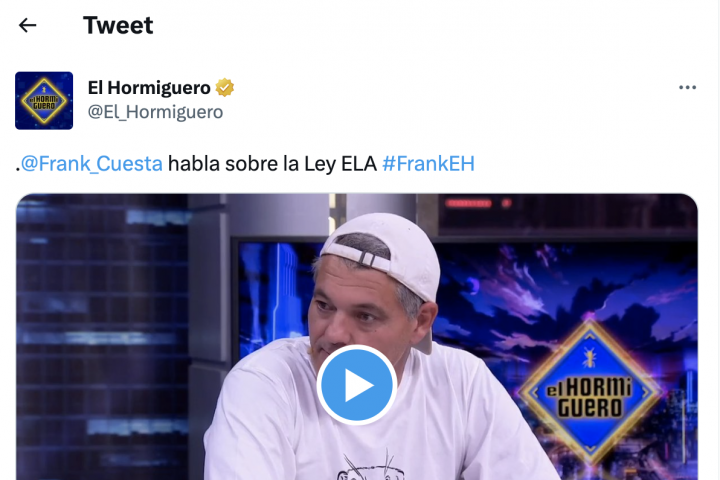
Task: Click the gold verified badge
Action: pos(225,87)
